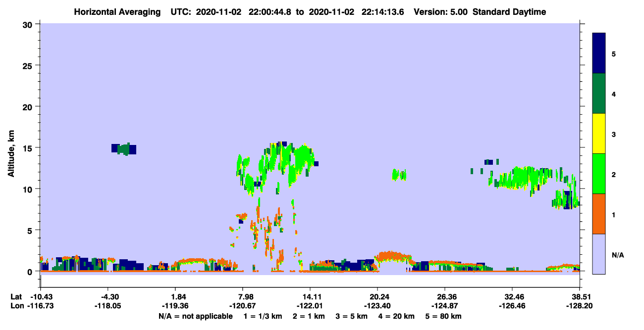Click the '3 = 5 km' legend text
This screenshot has width=644, height=330.
point(352,316)
